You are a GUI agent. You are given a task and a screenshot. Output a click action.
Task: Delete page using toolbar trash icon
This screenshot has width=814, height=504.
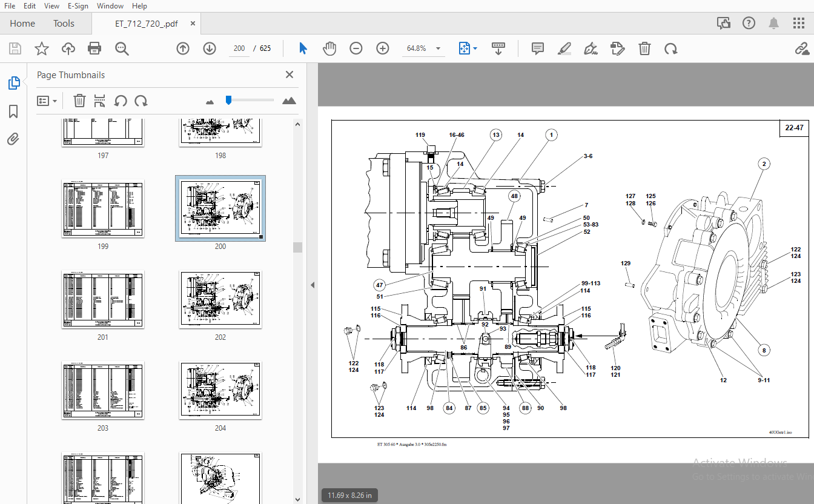click(645, 48)
